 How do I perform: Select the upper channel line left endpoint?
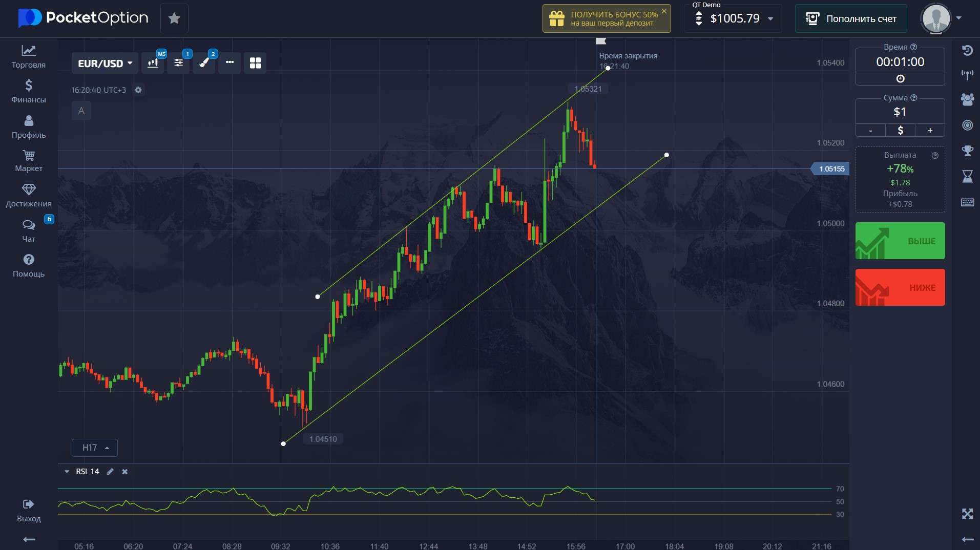click(318, 297)
